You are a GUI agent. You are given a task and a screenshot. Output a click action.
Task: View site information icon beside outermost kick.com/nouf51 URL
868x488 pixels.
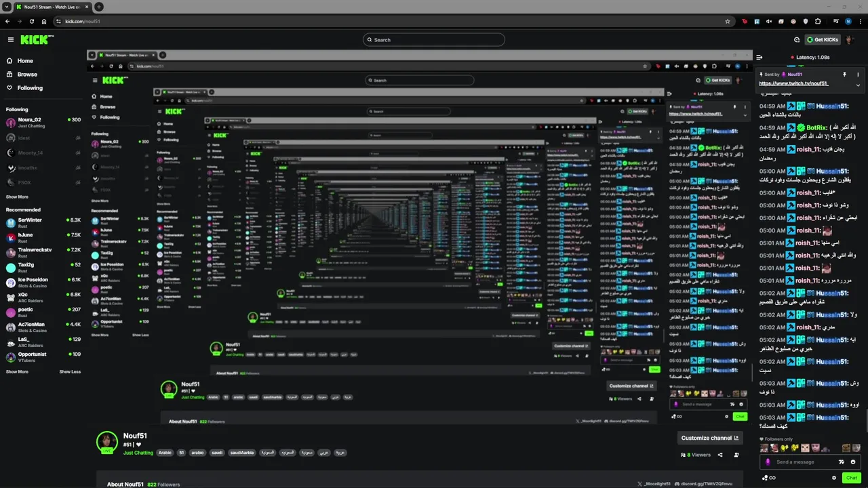click(x=58, y=21)
